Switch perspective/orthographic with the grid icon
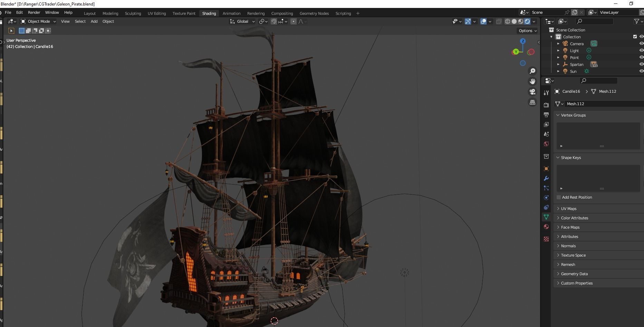 coord(532,102)
